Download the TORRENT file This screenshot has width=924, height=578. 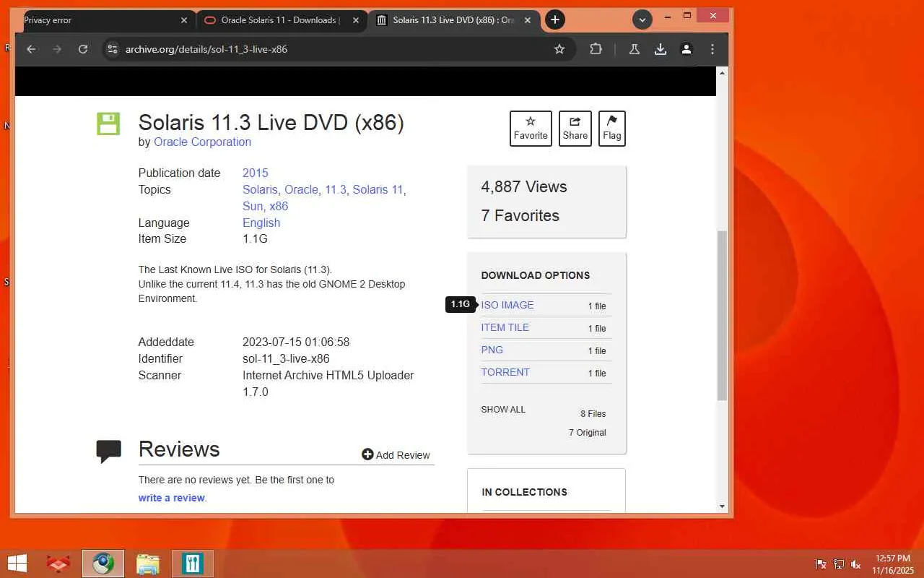pos(505,372)
